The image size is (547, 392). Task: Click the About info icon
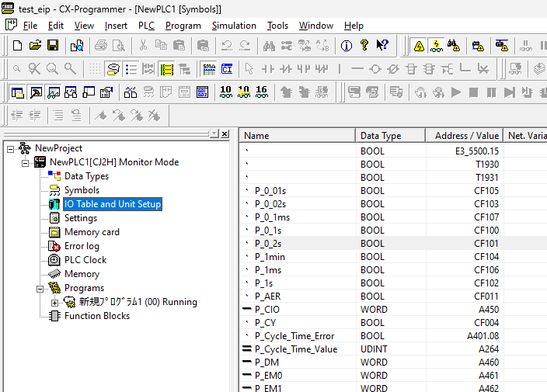pyautogui.click(x=347, y=45)
